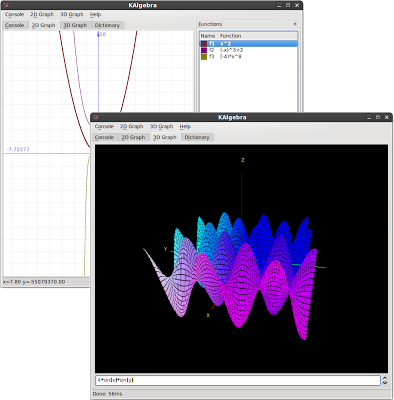Select 2D Graph tab in back window
Viewport: 394px width, 400px height.
[43, 25]
